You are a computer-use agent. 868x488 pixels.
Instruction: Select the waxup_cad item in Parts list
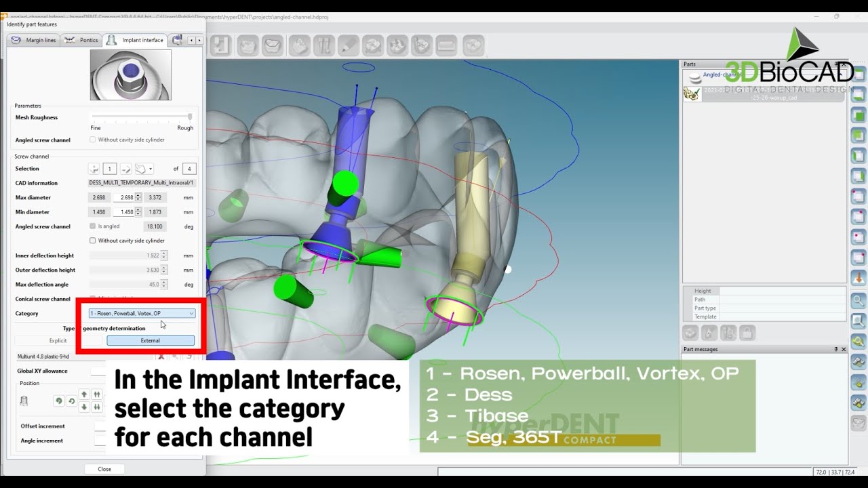764,94
